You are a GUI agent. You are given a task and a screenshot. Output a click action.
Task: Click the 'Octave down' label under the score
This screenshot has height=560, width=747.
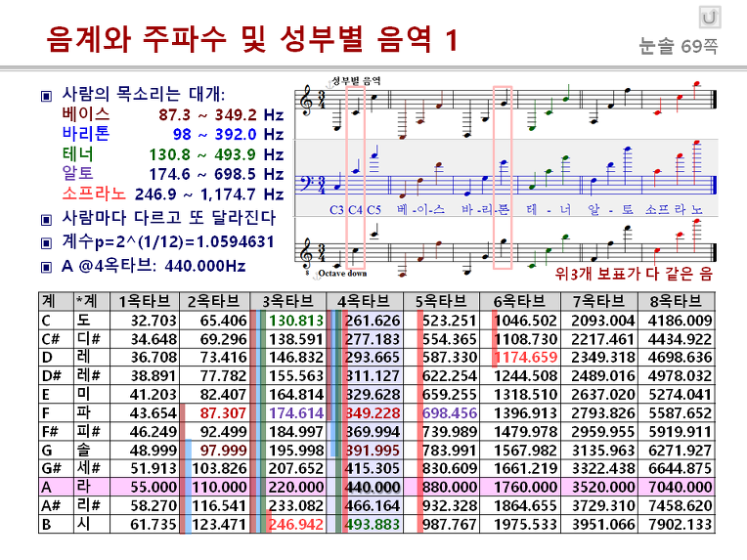click(342, 274)
